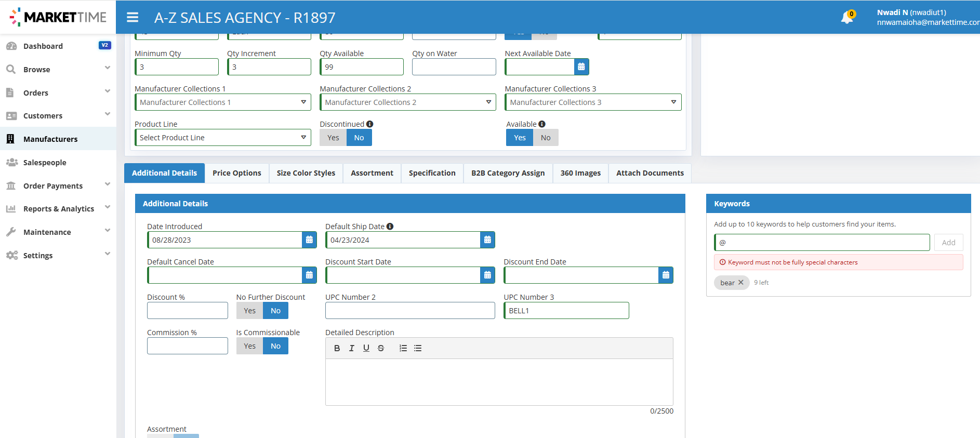This screenshot has width=980, height=438.
Task: Click the Available info icon
Action: pos(542,124)
